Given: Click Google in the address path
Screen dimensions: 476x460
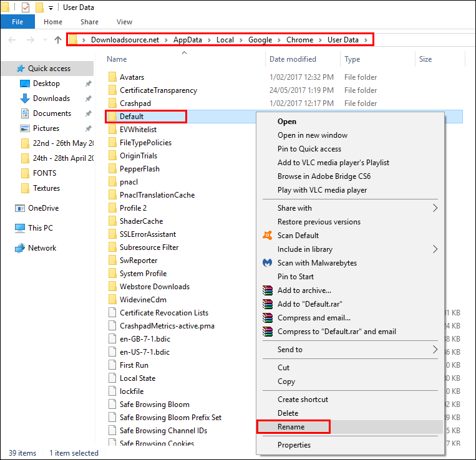Looking at the screenshot, I should pos(260,40).
